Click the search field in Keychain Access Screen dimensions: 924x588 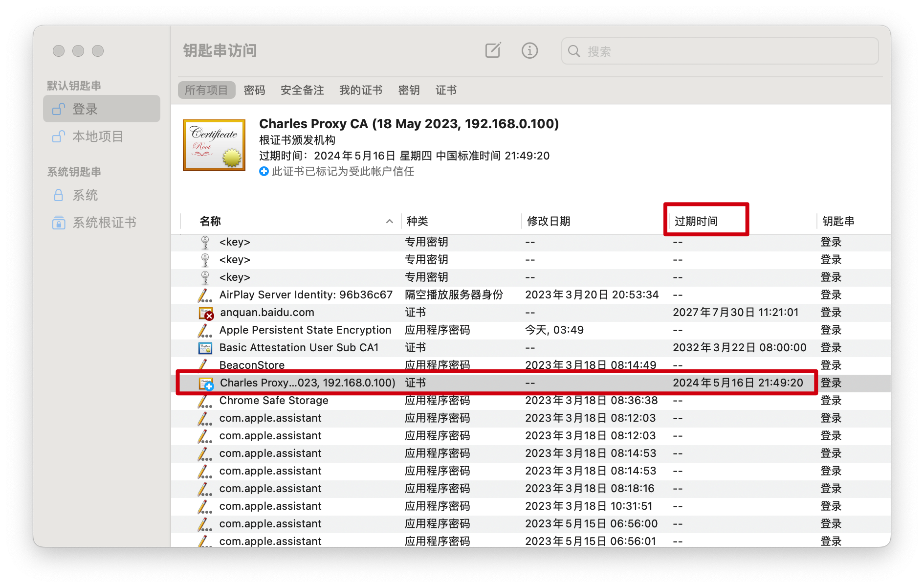[x=720, y=51]
